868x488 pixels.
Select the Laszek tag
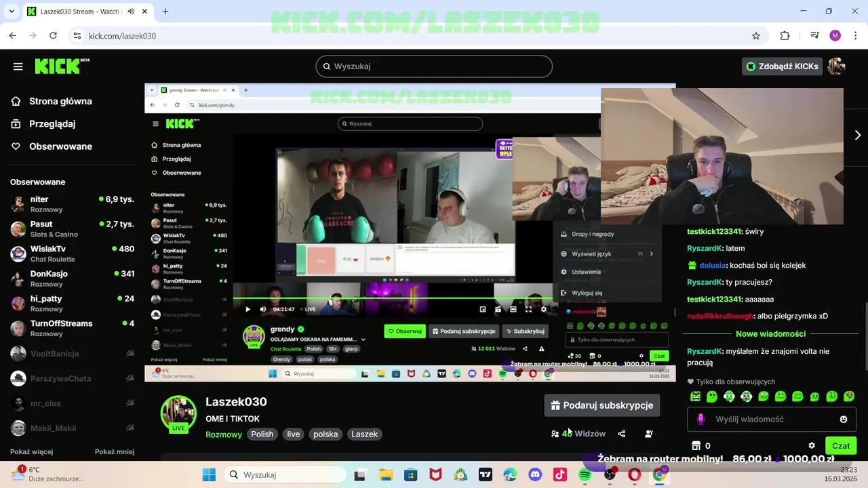click(364, 434)
